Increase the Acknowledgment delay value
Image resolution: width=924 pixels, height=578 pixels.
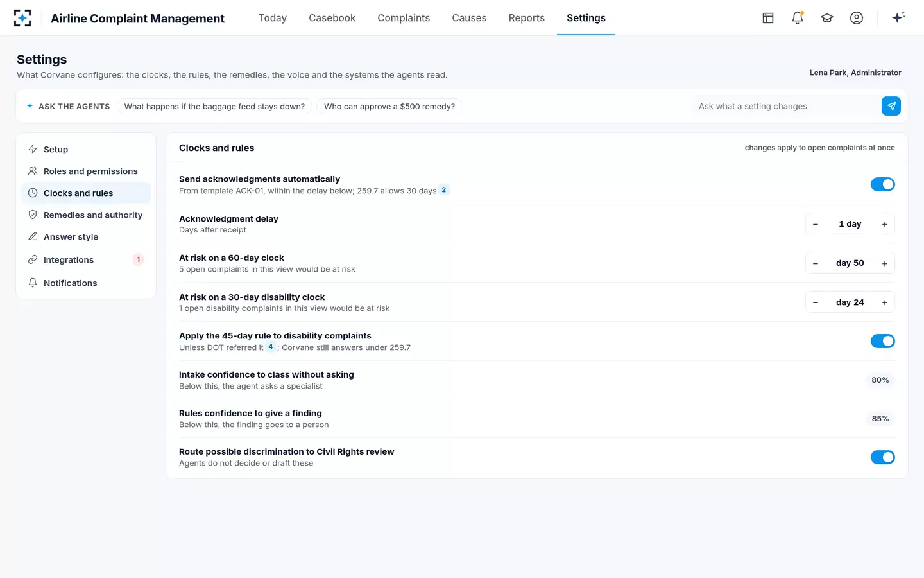point(885,224)
